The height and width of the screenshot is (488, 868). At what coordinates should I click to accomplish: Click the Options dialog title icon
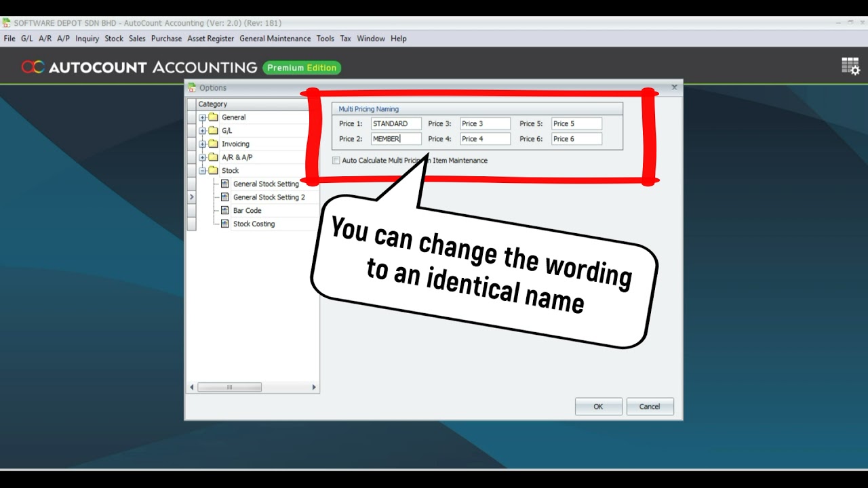click(x=192, y=87)
